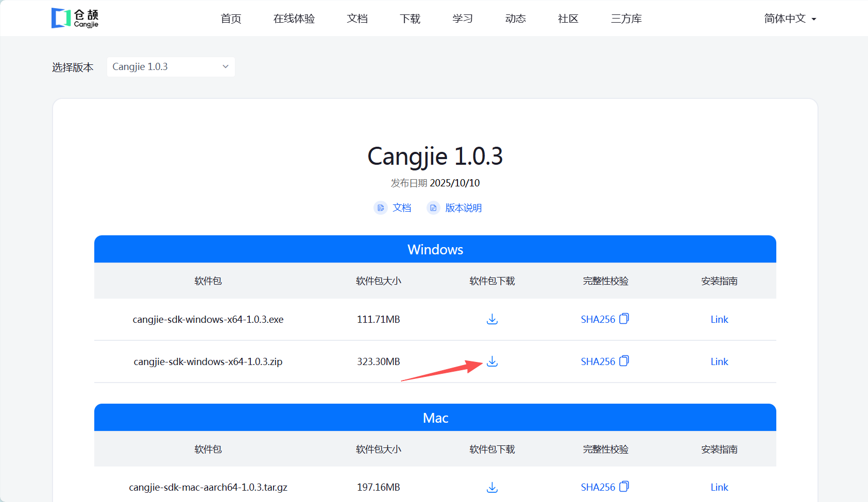
Task: Click the release date 2025/10/10
Action: [x=455, y=183]
